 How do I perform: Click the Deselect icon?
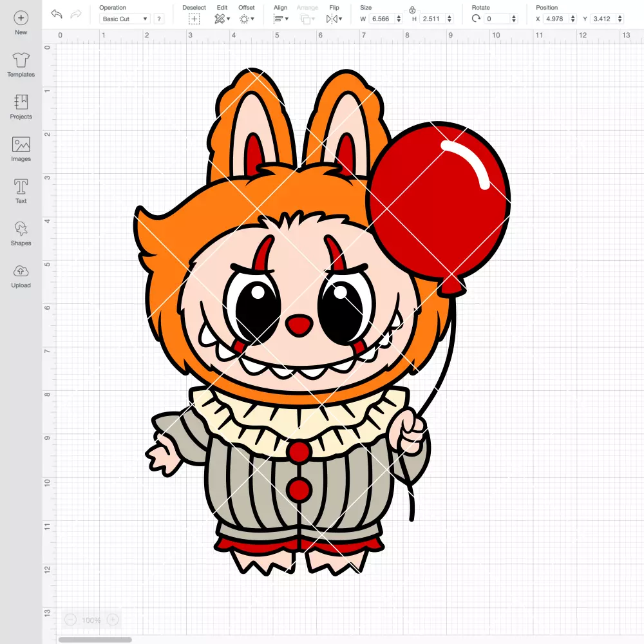coord(194,19)
